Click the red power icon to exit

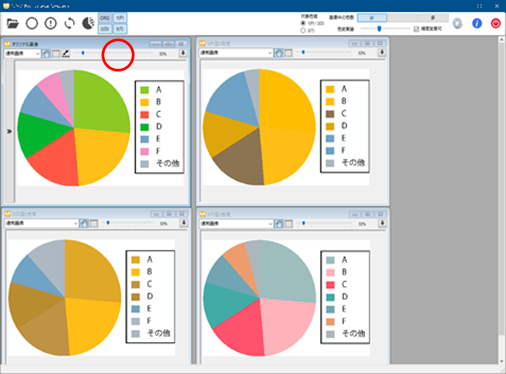click(x=496, y=23)
